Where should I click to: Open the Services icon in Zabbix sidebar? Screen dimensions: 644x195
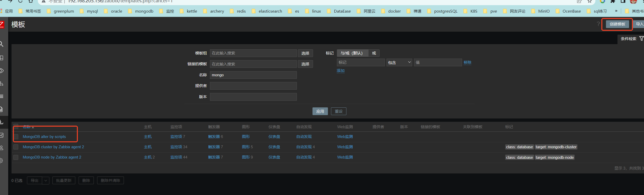2,83
